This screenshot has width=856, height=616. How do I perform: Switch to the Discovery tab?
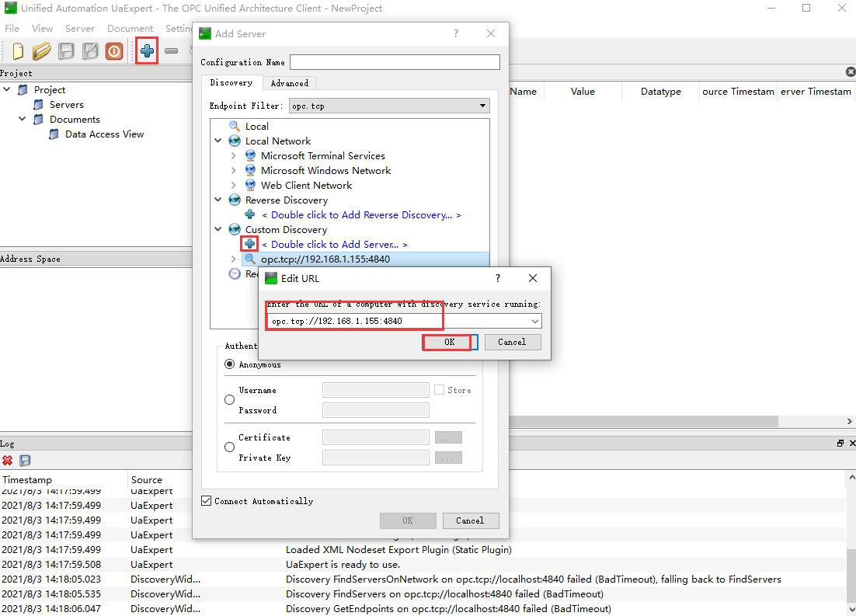click(231, 82)
